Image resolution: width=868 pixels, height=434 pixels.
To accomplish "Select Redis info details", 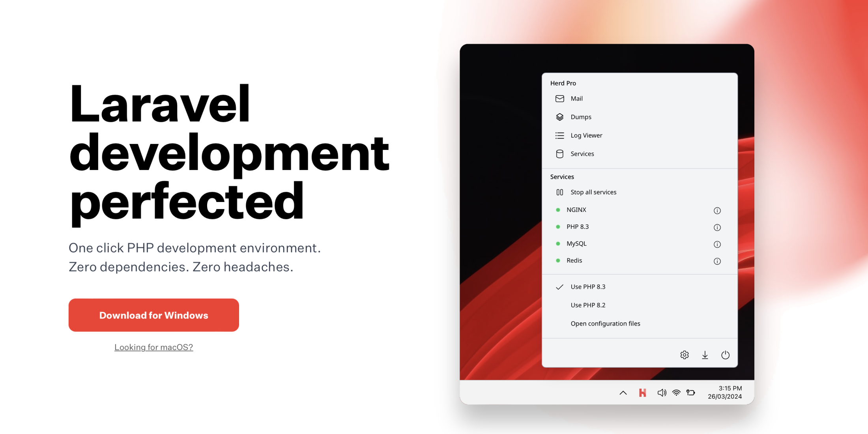I will tap(718, 260).
